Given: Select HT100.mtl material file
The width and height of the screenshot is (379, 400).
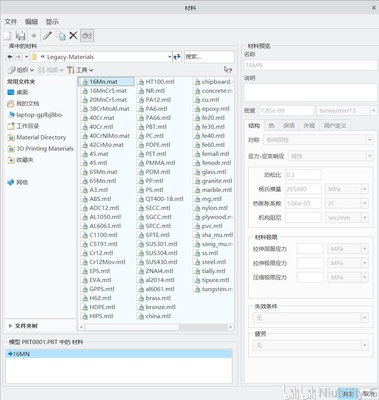Looking at the screenshot, I should tap(156, 82).
